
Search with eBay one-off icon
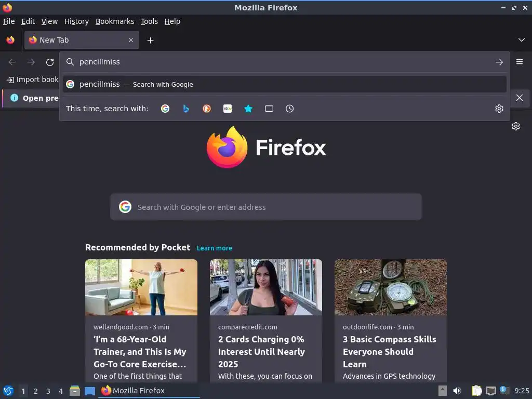228,109
